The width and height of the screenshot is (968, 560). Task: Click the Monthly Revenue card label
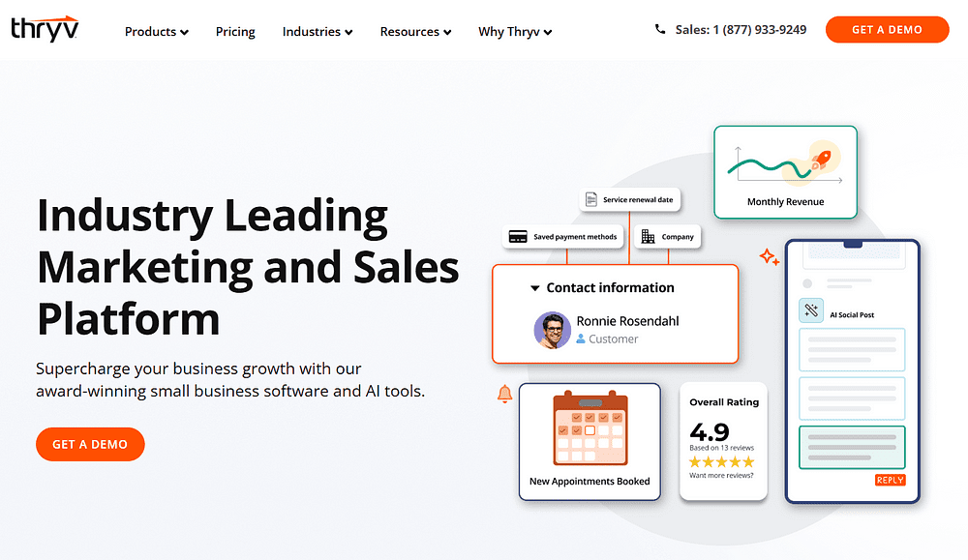click(785, 202)
